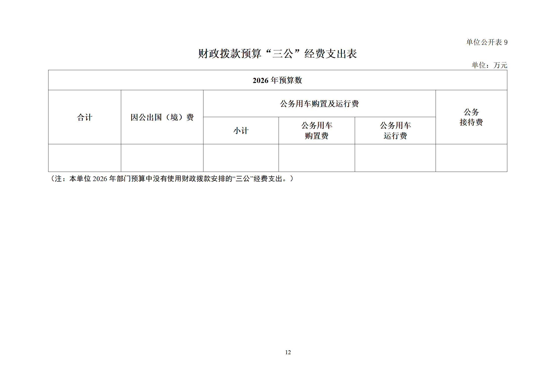
Task: Click the 公务用车运行费 header cell
Action: [x=395, y=131]
